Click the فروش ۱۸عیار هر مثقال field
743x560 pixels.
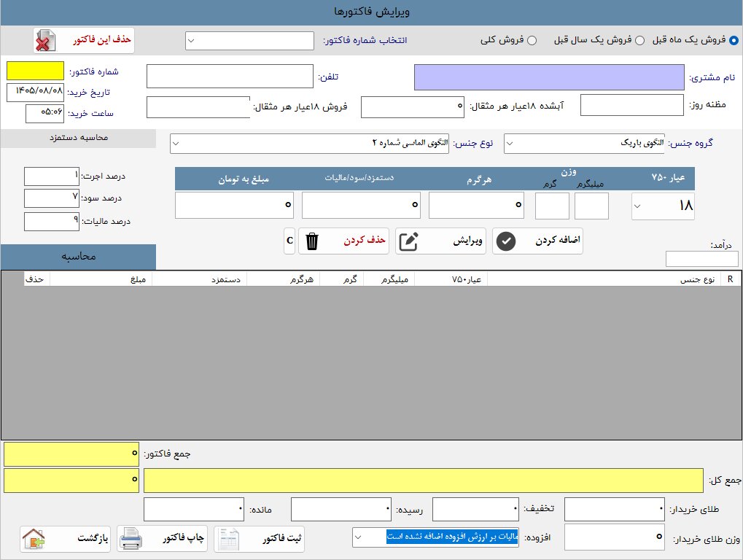[x=198, y=107]
